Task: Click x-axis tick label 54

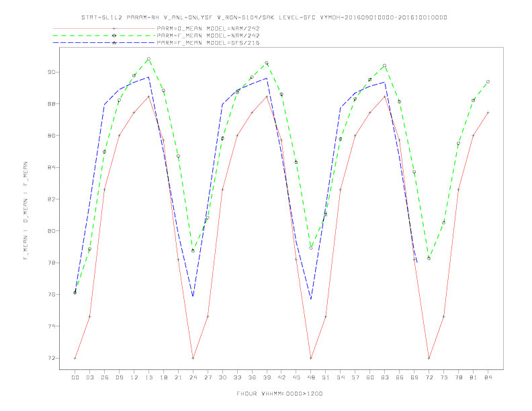Action: click(341, 377)
